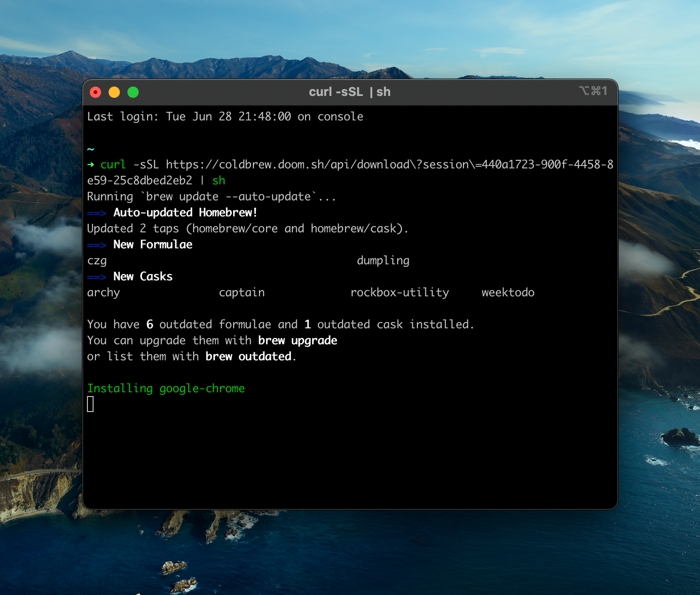700x595 pixels.
Task: Click the green 'curl' command word
Action: coord(113,165)
